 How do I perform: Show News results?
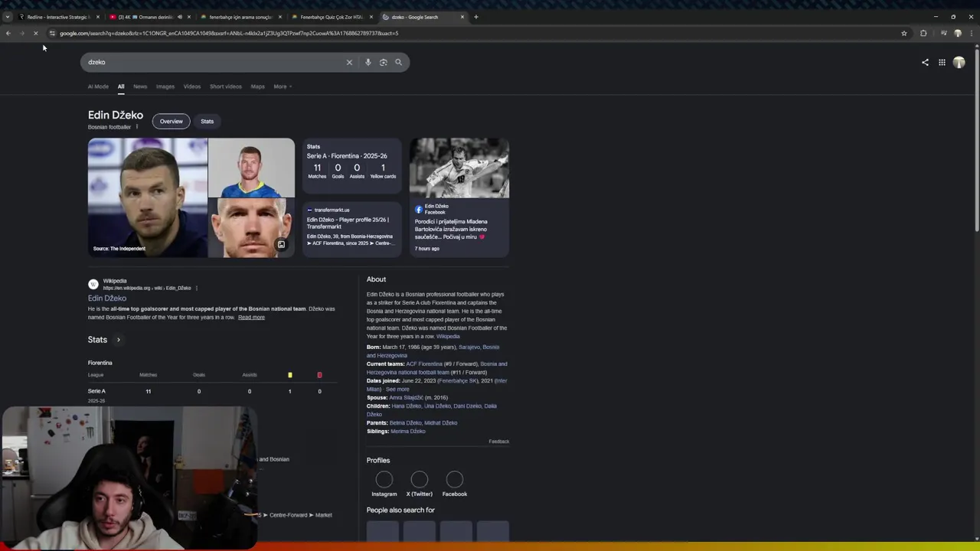140,86
